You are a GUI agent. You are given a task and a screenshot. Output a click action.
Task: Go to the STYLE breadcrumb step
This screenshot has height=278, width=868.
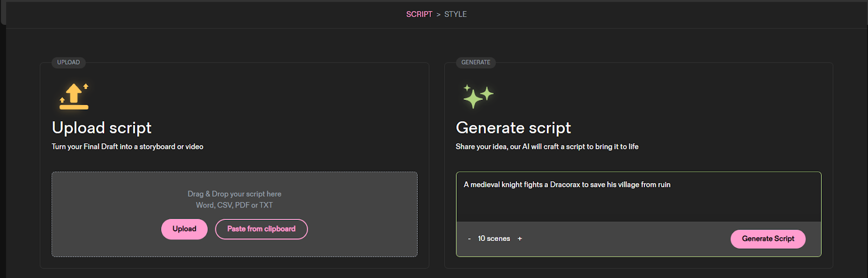pyautogui.click(x=456, y=14)
